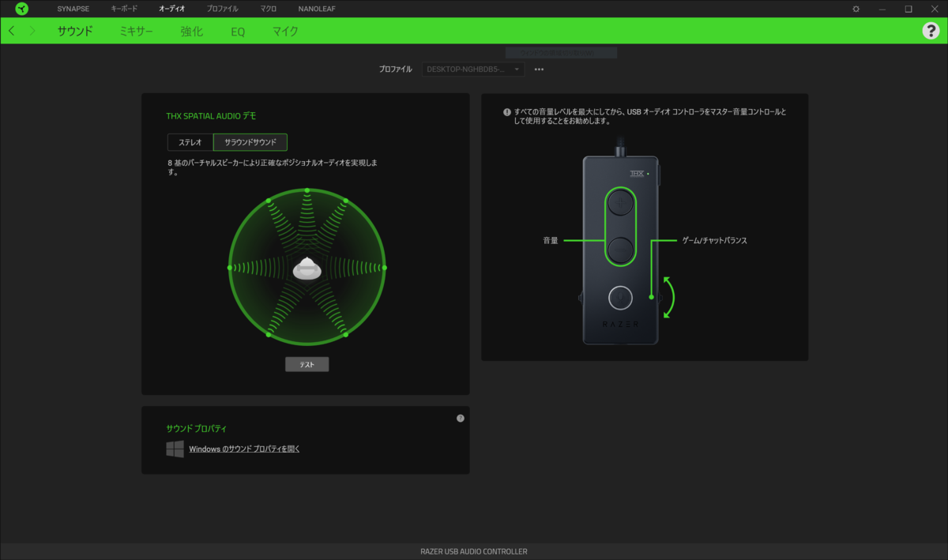Screen dimensions: 948x560
Task: Click the device's lower volume button
Action: (x=621, y=249)
